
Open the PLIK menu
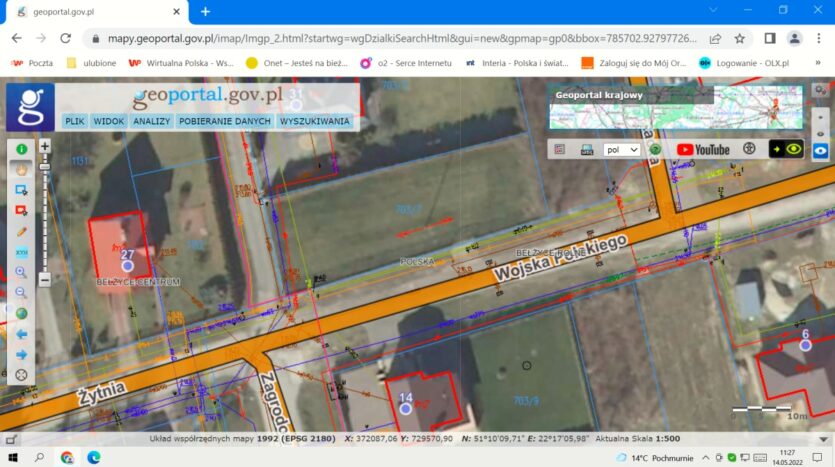point(75,121)
